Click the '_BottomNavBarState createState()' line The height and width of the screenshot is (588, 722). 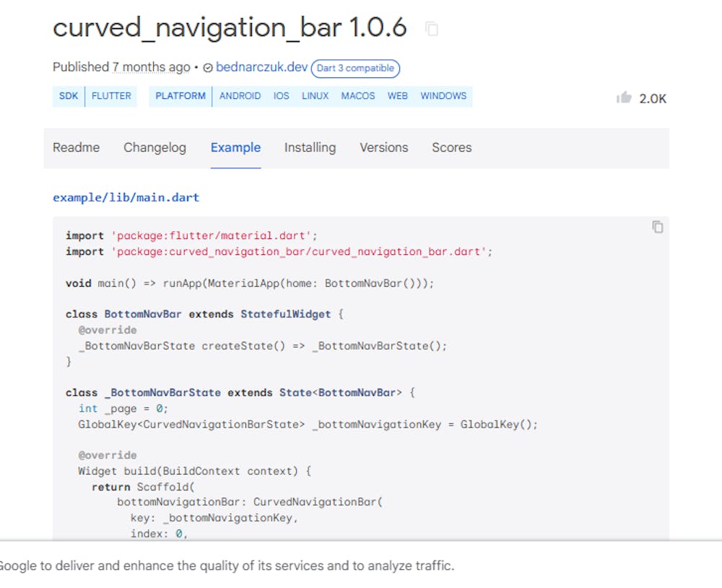(263, 346)
